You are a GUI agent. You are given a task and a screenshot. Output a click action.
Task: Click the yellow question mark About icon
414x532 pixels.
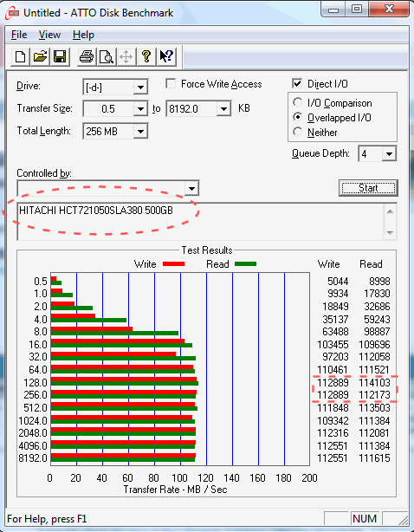pos(146,56)
